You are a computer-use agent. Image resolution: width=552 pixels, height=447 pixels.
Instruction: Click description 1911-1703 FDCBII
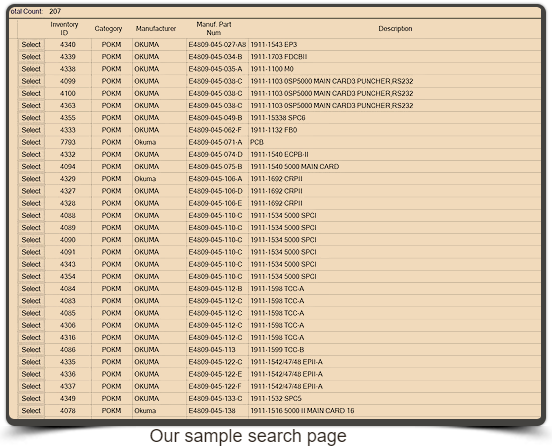278,57
